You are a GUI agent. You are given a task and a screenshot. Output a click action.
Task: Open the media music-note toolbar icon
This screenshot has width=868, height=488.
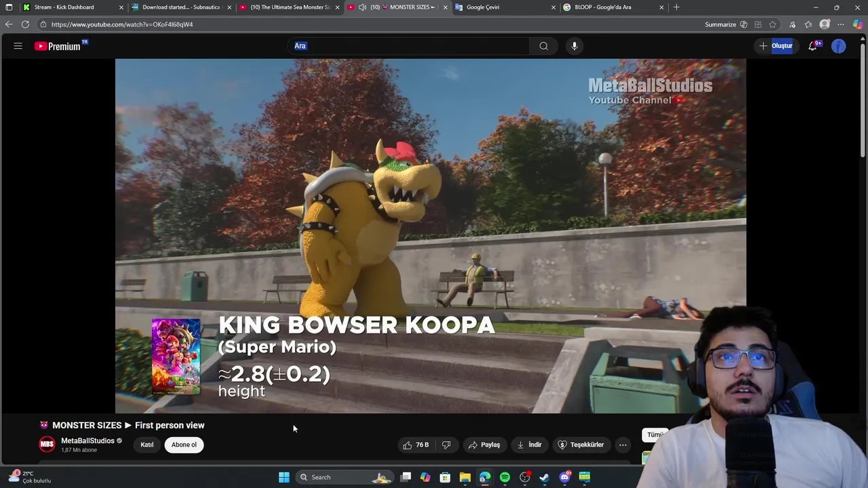792,24
